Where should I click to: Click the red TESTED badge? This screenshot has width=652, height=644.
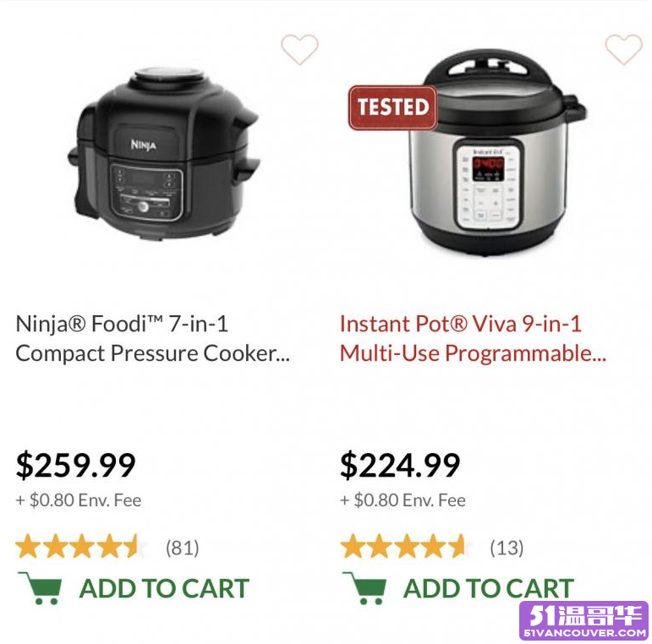pyautogui.click(x=392, y=107)
